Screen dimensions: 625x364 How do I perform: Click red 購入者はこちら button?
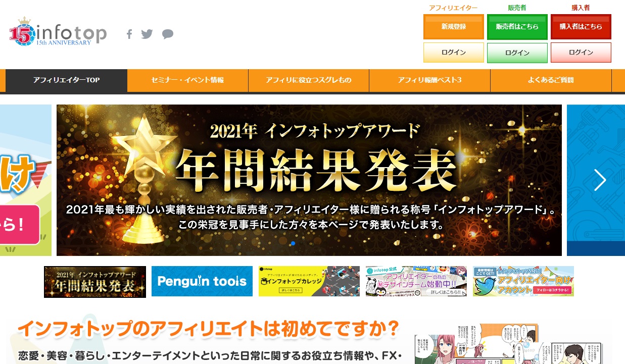pyautogui.click(x=581, y=27)
